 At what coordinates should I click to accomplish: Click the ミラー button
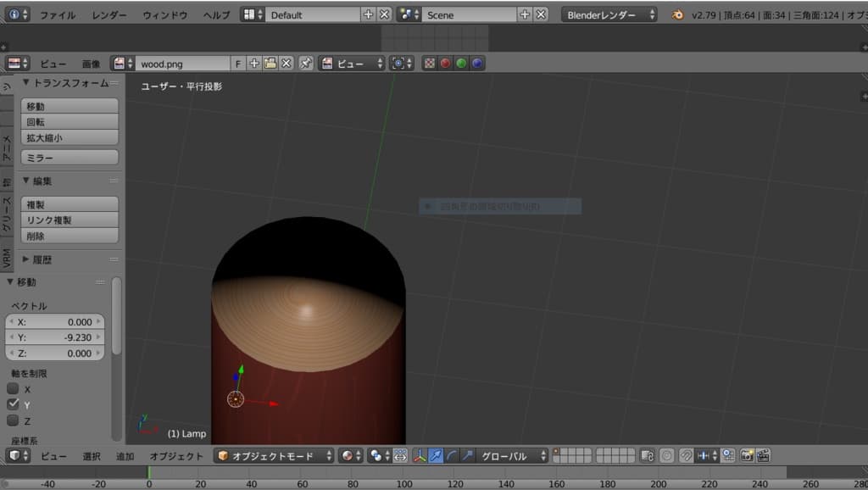tap(69, 158)
